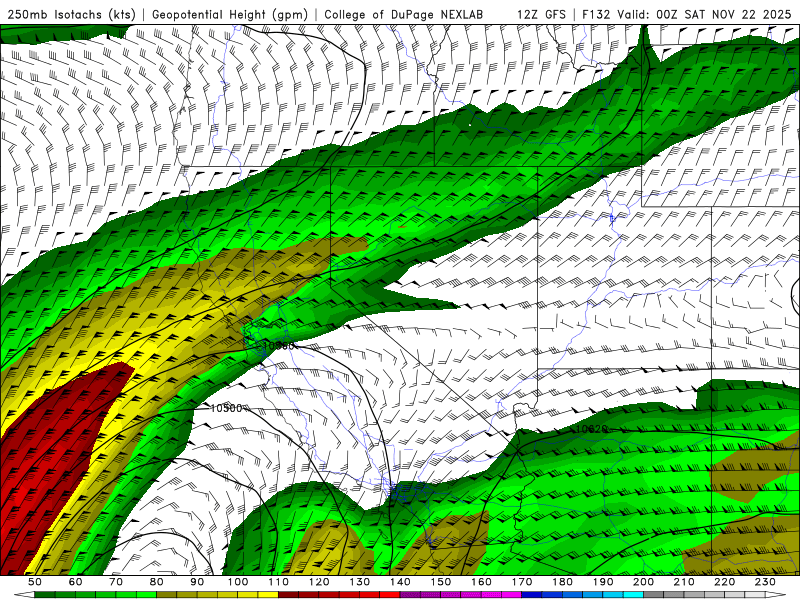Click the pure yellow swatch left of 110

tap(268, 595)
